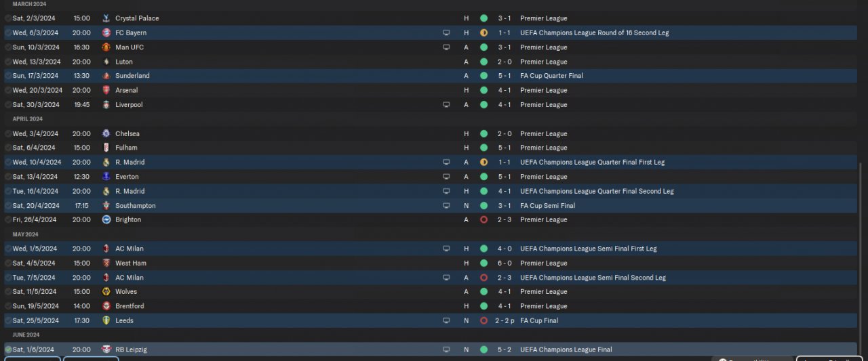Open the Arsenal team link
The height and width of the screenshot is (361, 868).
[x=126, y=90]
